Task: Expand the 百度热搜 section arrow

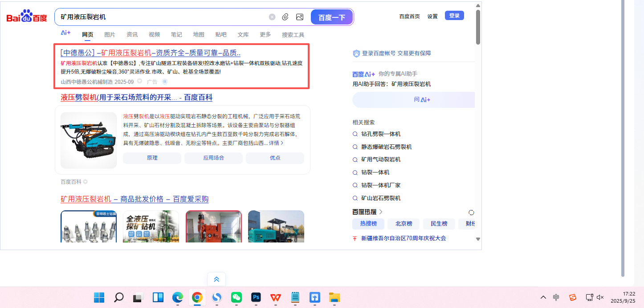Action: coord(381,212)
